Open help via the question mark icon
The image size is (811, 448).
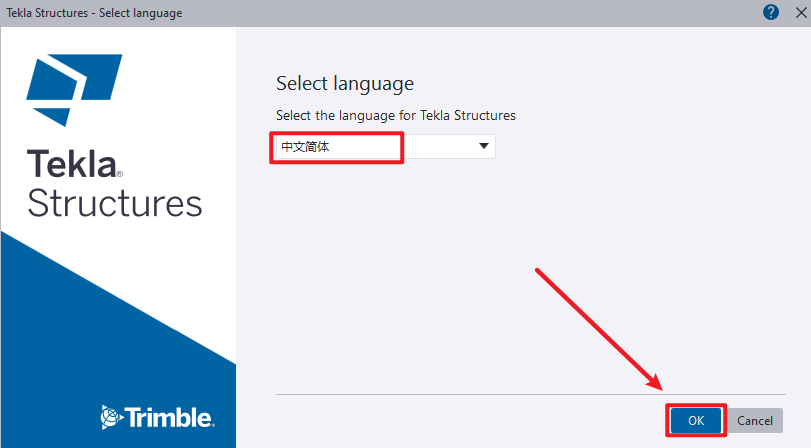[x=771, y=12]
